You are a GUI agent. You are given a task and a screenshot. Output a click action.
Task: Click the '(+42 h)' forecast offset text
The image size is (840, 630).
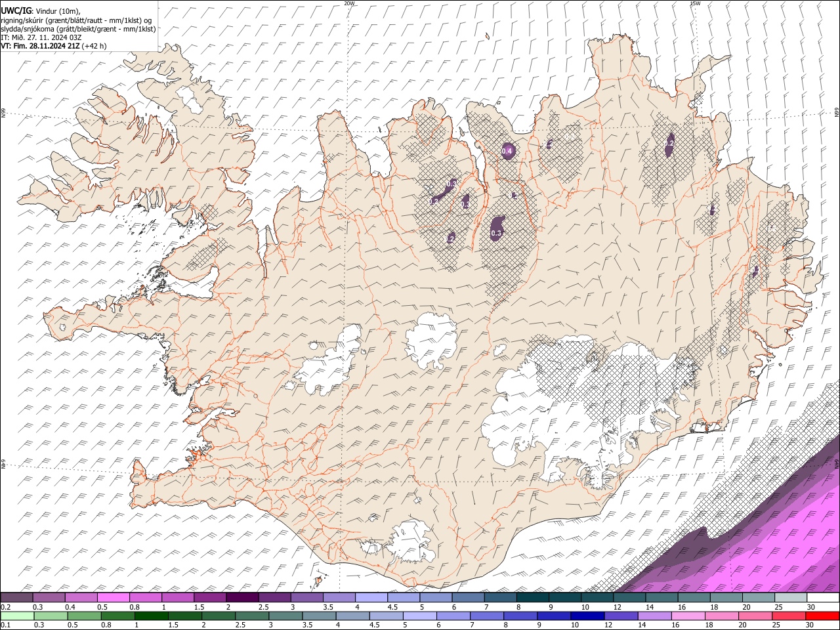(95, 46)
